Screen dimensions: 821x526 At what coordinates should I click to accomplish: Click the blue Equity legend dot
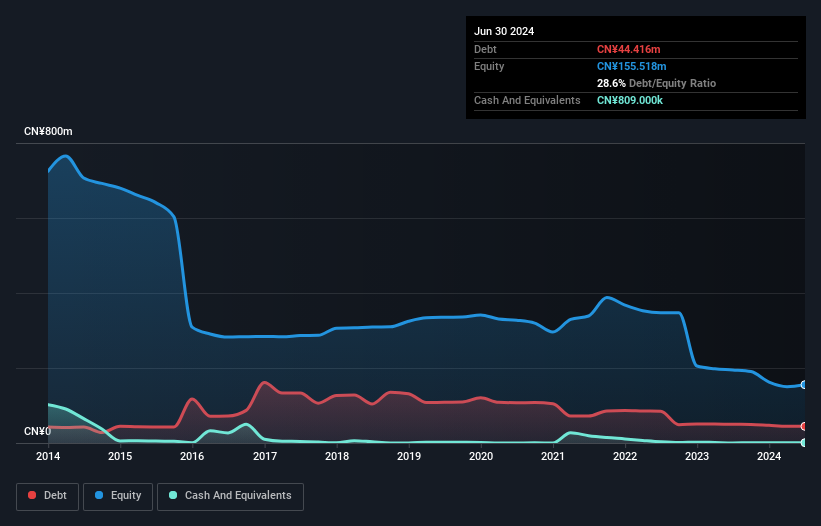tap(99, 495)
